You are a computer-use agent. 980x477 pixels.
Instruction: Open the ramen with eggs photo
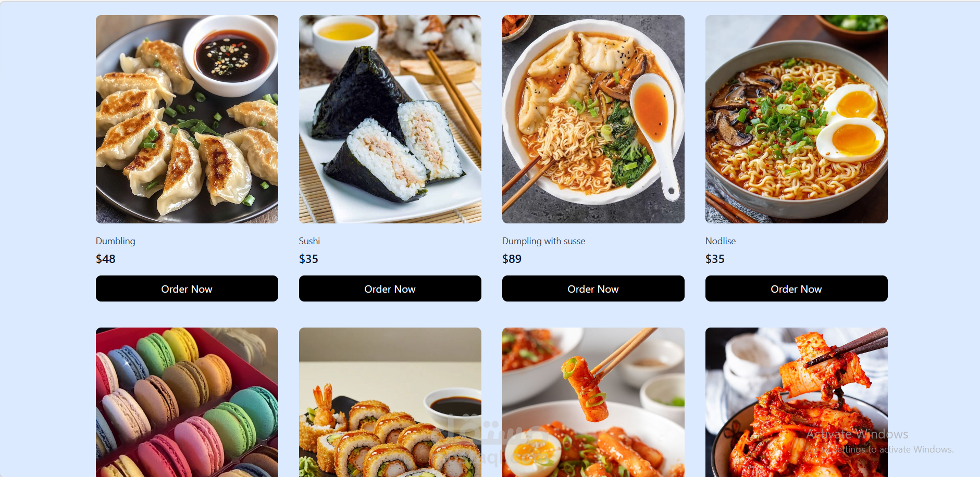pyautogui.click(x=796, y=119)
